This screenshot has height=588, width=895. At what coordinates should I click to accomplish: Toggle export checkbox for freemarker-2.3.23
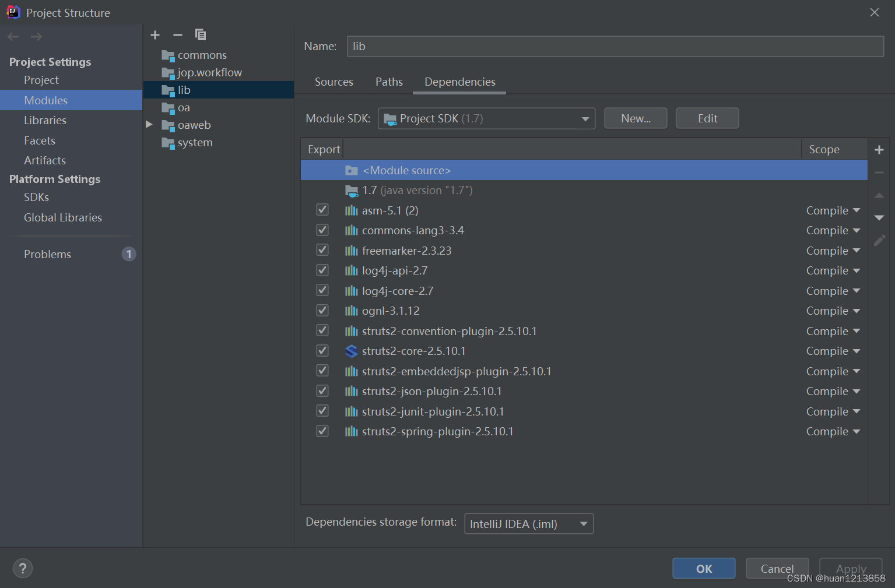pos(322,249)
